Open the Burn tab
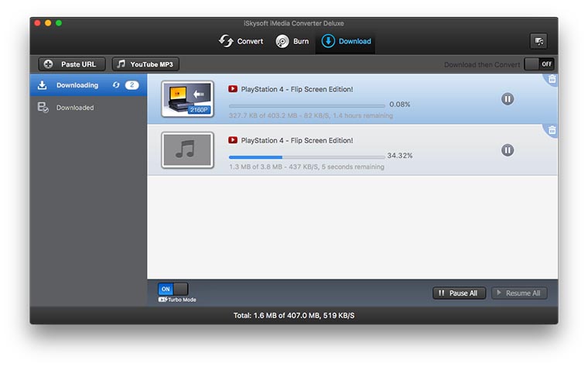This screenshot has width=588, height=367. 292,41
